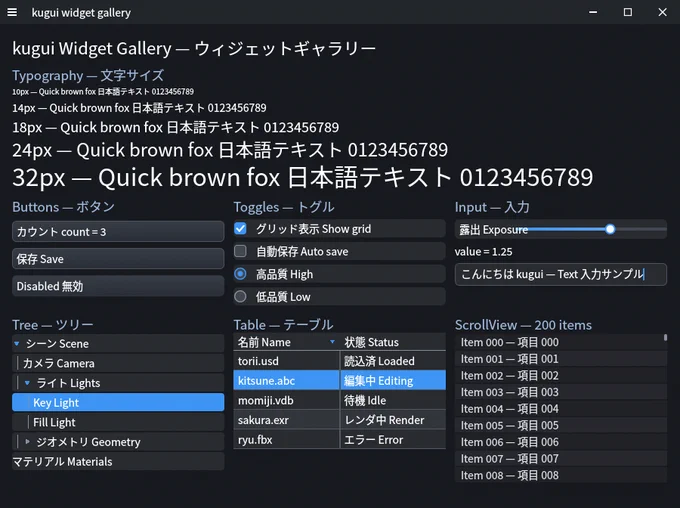Select Item 006 in the ScrollView
Viewport: 680px width, 508px height.
pos(561,442)
